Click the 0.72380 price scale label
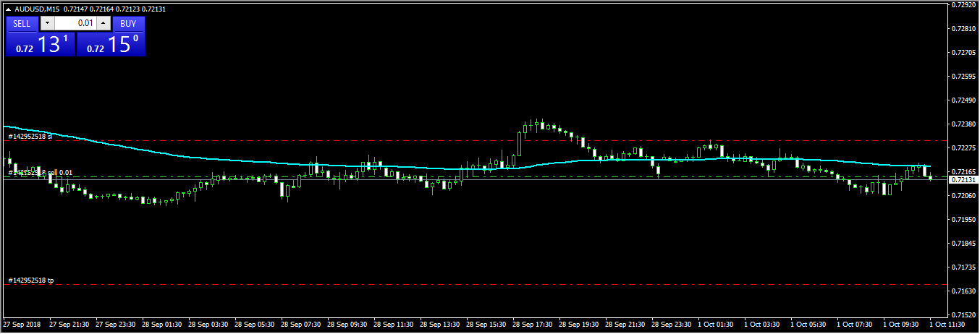The height and width of the screenshot is (334, 980). tap(965, 124)
